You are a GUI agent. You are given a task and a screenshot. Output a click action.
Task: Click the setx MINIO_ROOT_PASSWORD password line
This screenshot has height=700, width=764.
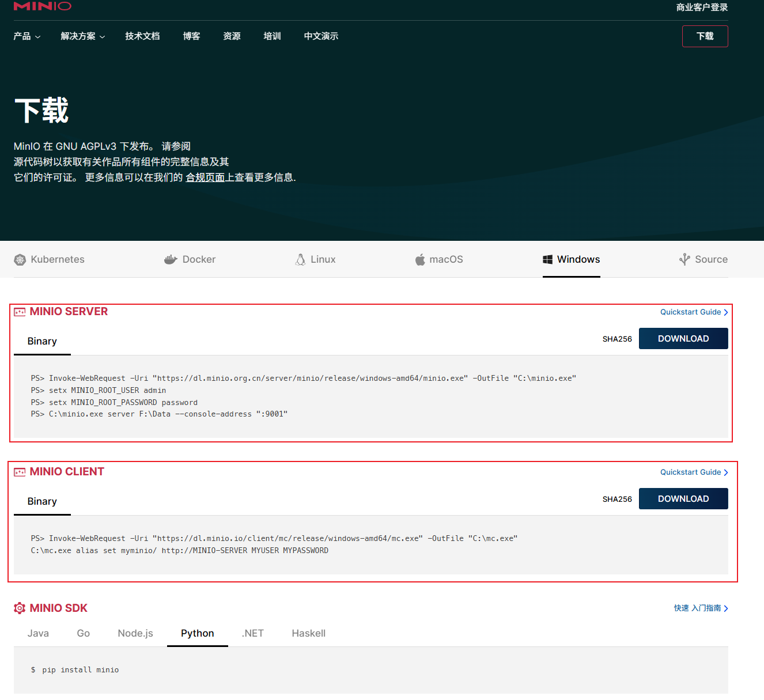pyautogui.click(x=114, y=403)
